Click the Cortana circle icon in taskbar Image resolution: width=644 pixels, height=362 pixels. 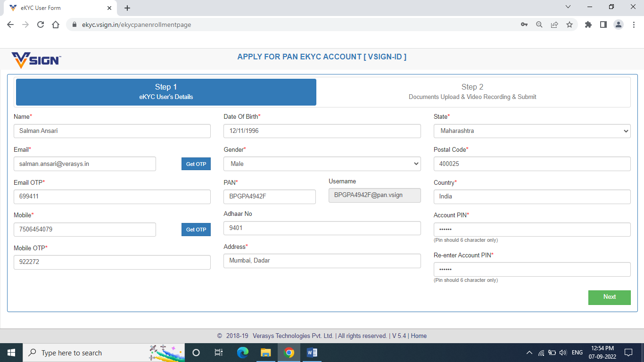(x=196, y=353)
